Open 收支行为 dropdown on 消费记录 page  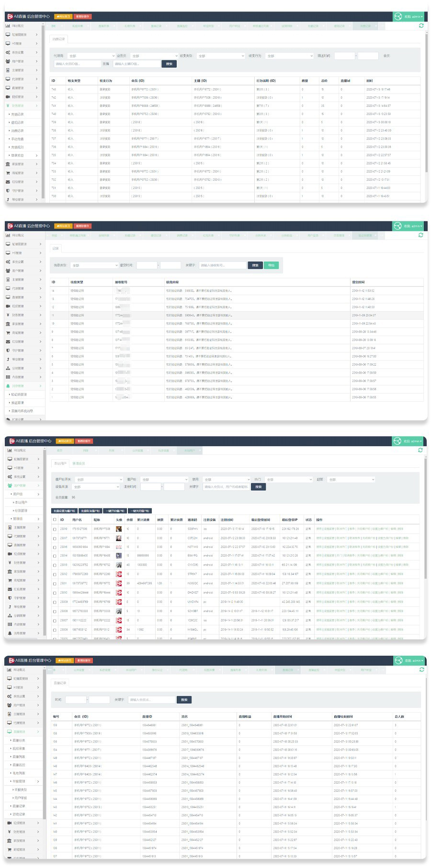289,56
